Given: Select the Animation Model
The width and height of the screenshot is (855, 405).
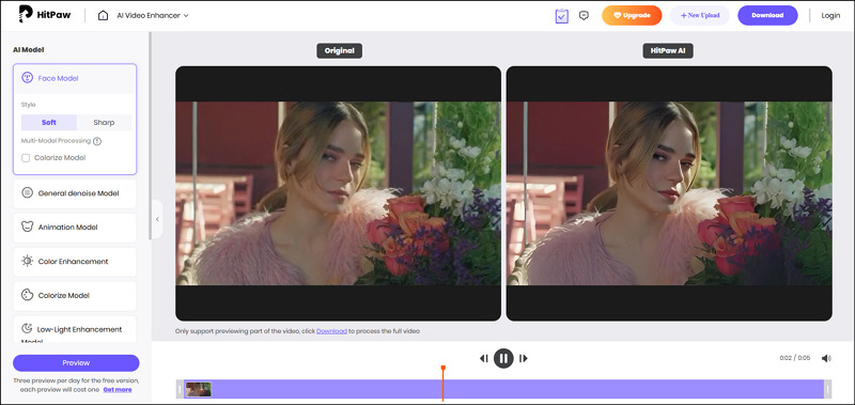Looking at the screenshot, I should (75, 227).
